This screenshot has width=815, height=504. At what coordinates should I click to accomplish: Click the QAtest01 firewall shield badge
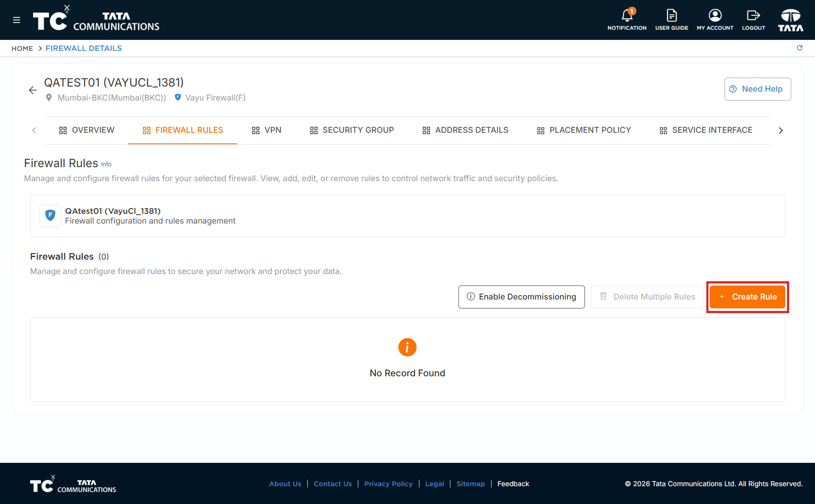[50, 216]
